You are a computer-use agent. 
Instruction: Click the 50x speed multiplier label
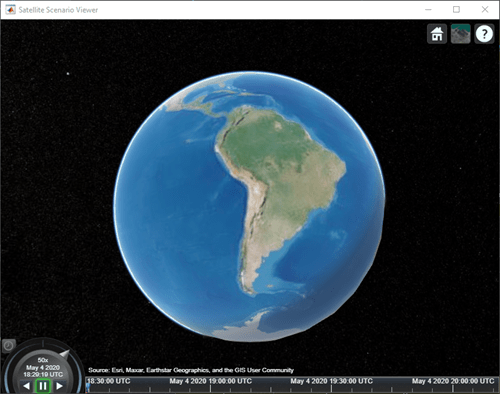(43, 360)
